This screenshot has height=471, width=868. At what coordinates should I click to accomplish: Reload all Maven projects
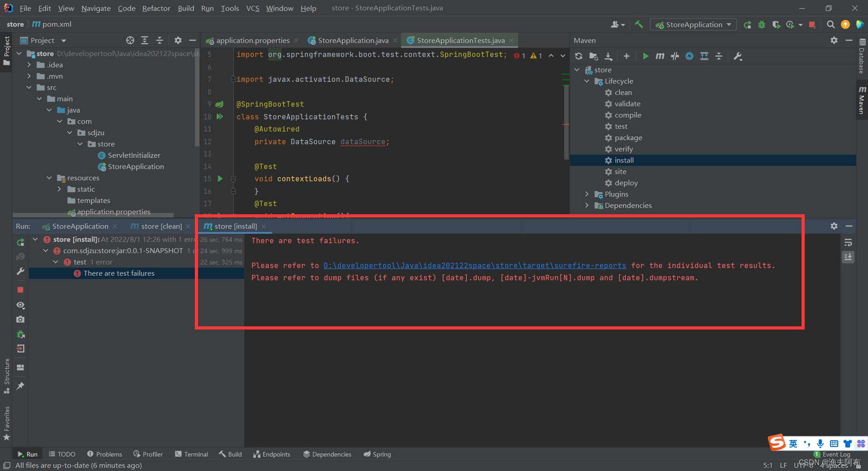[579, 56]
